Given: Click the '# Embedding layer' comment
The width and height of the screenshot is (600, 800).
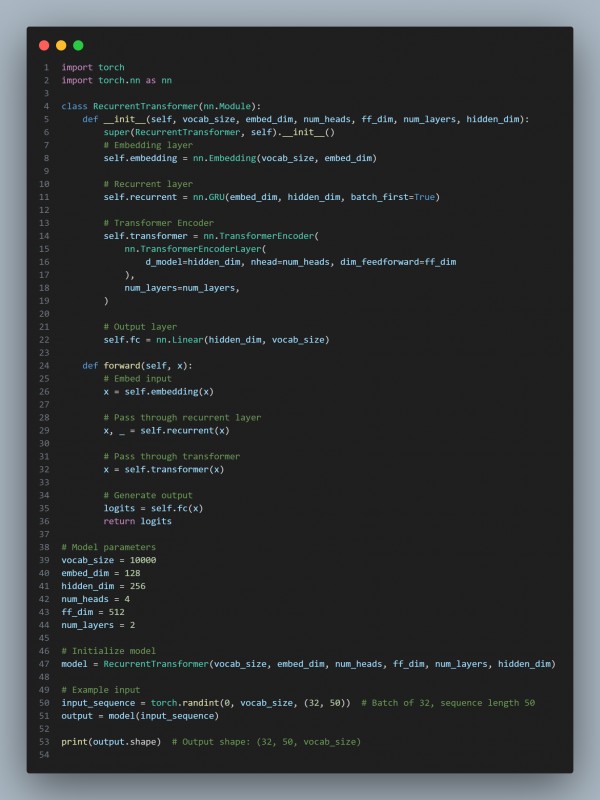Looking at the screenshot, I should point(148,145).
